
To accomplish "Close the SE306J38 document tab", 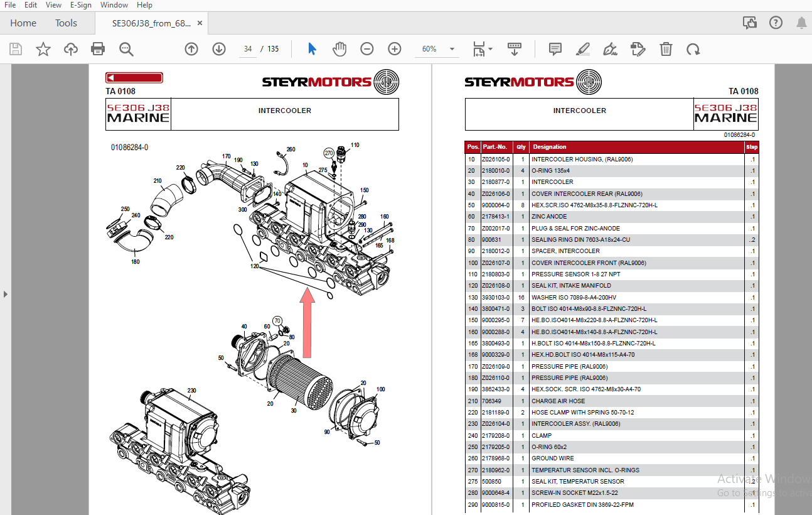I will pos(200,23).
